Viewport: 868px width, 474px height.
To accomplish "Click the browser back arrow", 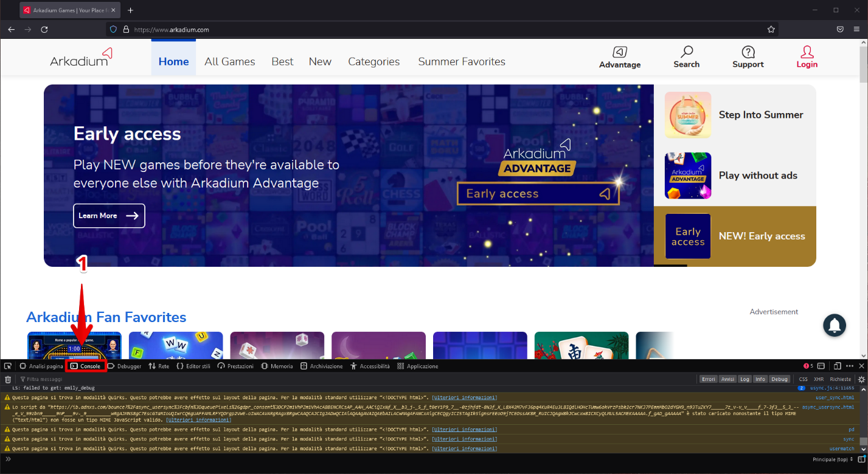I will [x=11, y=29].
